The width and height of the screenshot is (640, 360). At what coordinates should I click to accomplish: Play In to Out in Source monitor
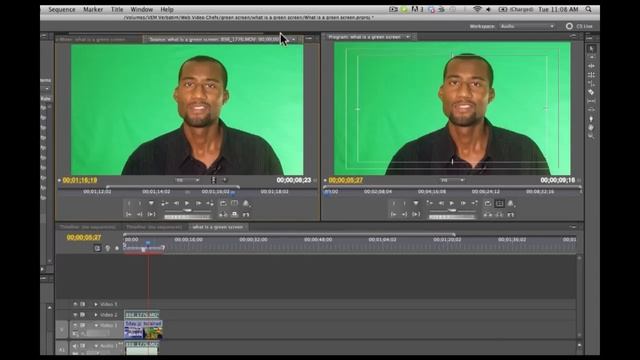[x=151, y=214]
